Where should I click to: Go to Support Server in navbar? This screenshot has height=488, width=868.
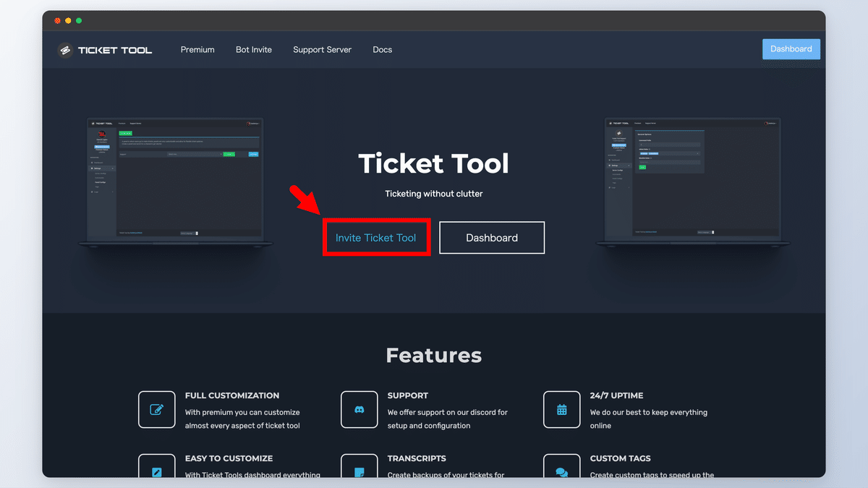[322, 50]
